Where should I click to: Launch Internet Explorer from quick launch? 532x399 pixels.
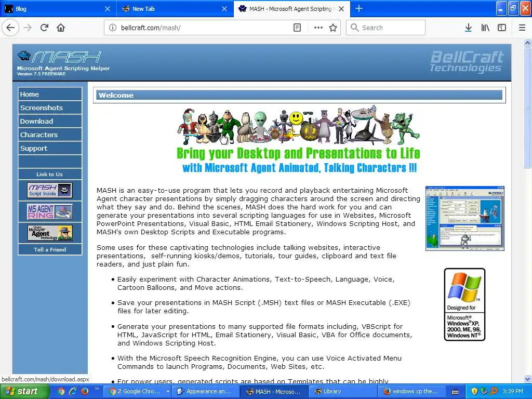73,392
